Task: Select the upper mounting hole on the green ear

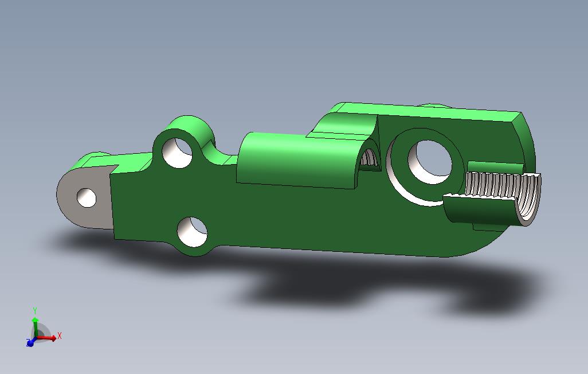Action: 177,153
